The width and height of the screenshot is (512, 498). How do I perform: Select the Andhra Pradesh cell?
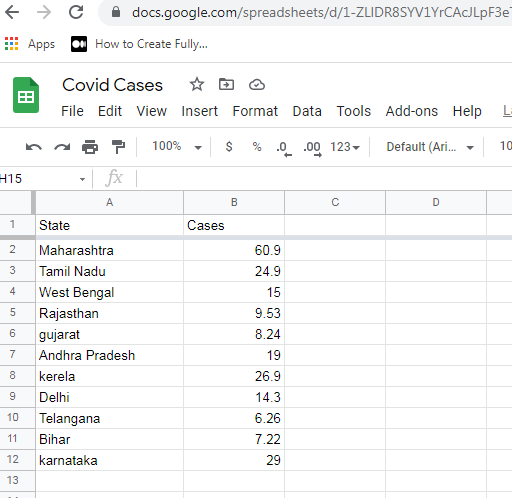[109, 355]
